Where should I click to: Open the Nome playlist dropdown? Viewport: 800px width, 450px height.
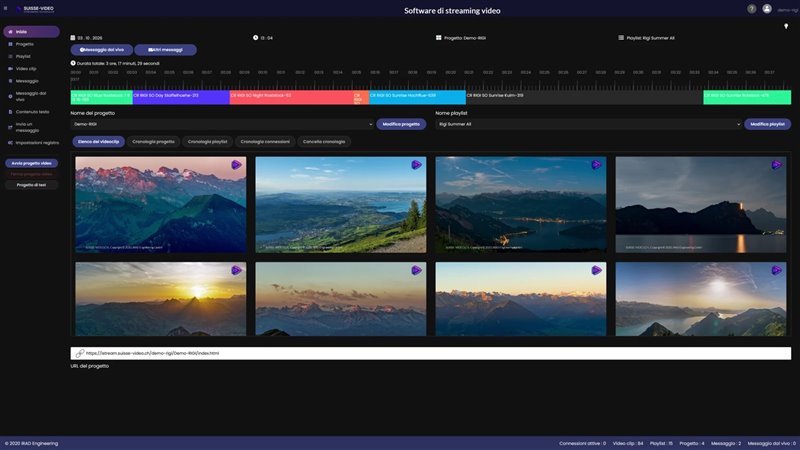pos(588,124)
